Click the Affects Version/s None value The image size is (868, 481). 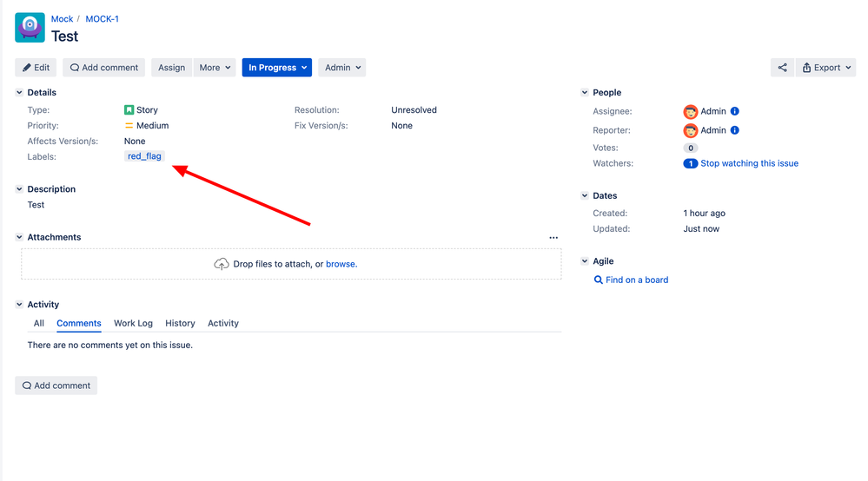(x=135, y=141)
